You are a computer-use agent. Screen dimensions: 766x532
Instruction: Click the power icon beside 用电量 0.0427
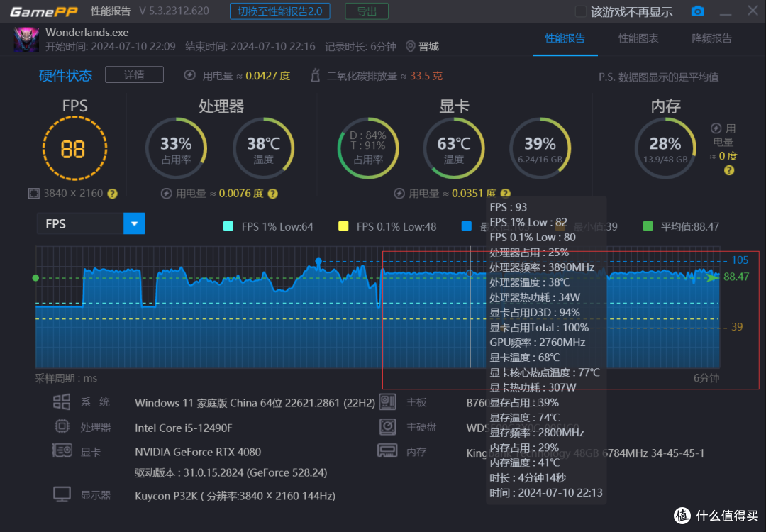tap(189, 75)
